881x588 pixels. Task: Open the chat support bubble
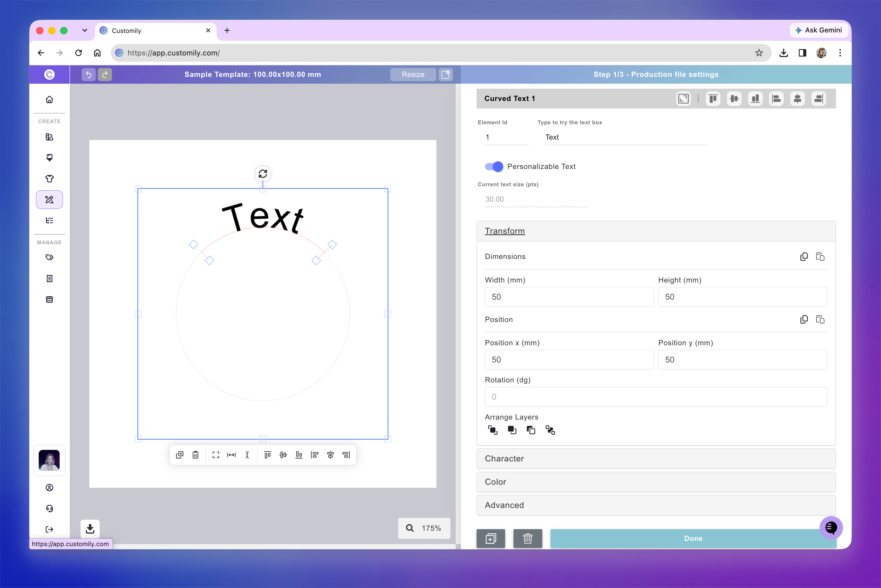[831, 528]
